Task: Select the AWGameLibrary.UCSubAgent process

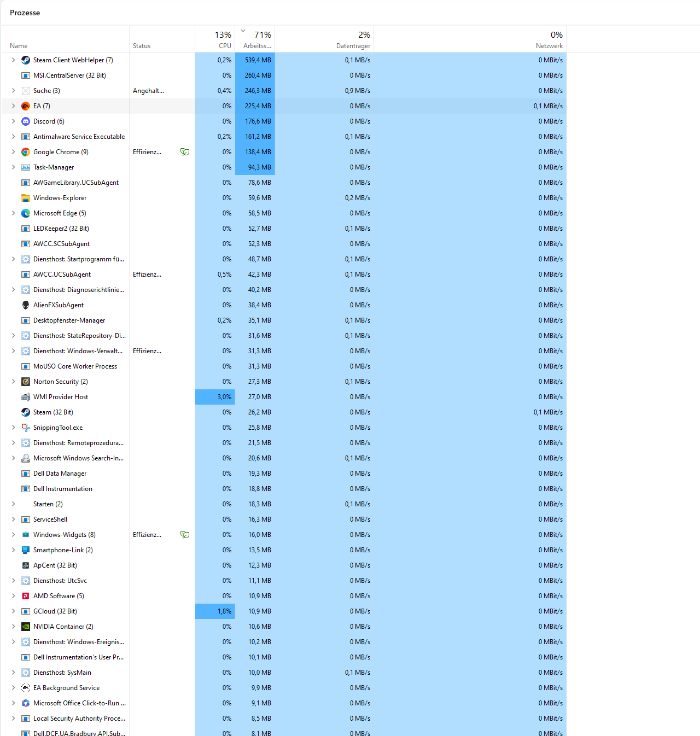Action: click(x=283, y=183)
